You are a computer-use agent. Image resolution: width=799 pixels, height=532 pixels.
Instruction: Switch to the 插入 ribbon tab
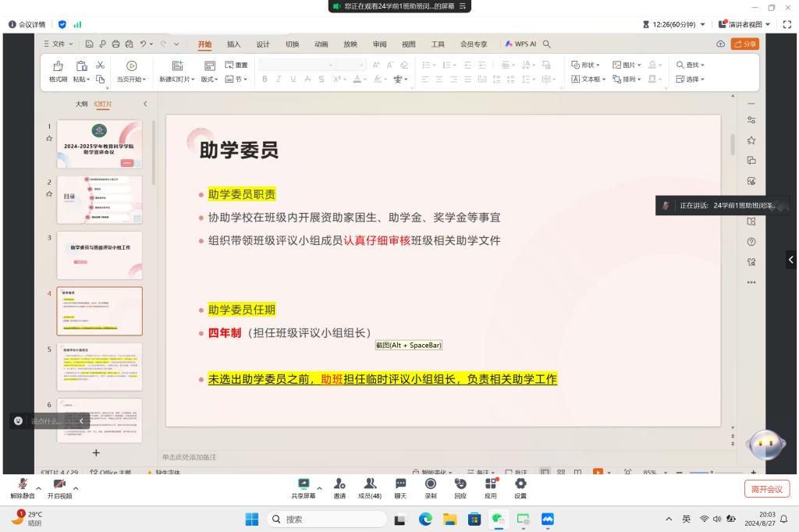(233, 44)
